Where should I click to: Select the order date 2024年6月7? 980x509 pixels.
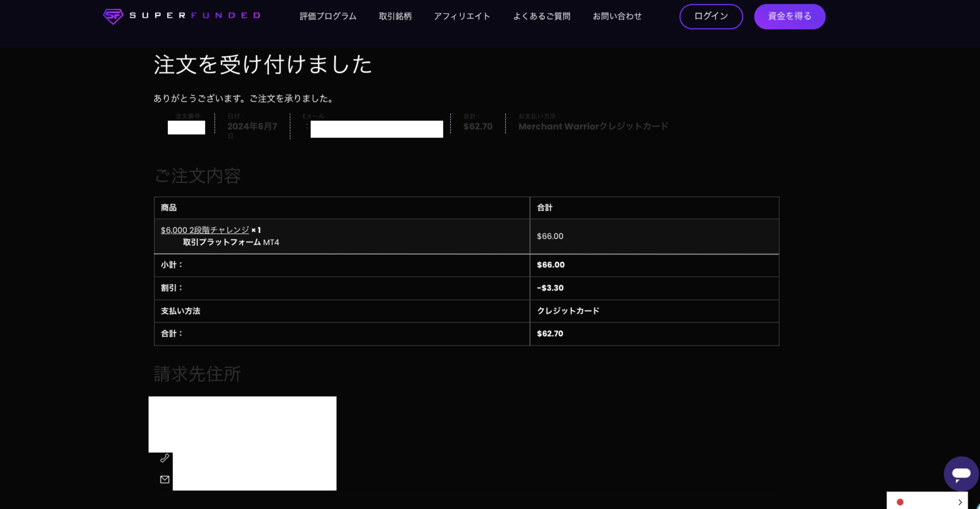tap(252, 127)
